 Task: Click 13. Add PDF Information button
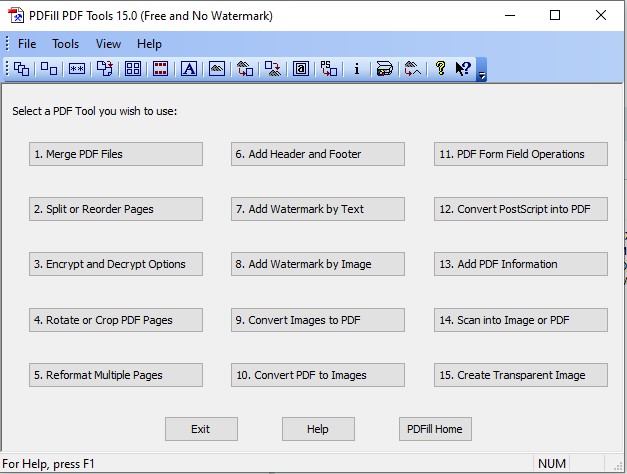click(521, 264)
